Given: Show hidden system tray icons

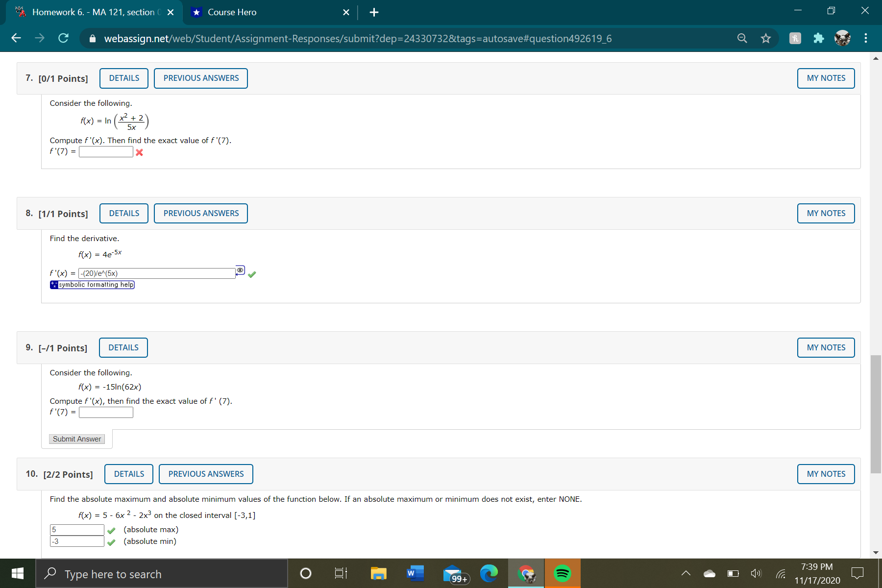Looking at the screenshot, I should 686,573.
